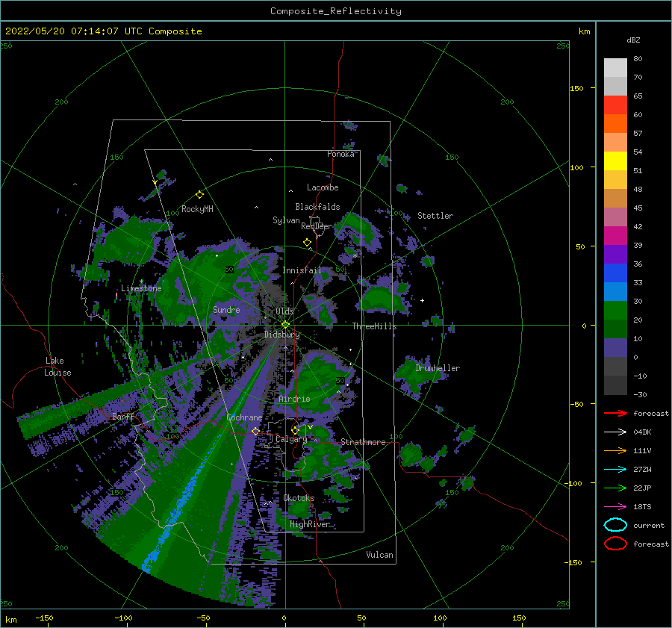Click the km unit label at bottom-left
Image resolution: width=672 pixels, height=628 pixels.
pos(11,620)
